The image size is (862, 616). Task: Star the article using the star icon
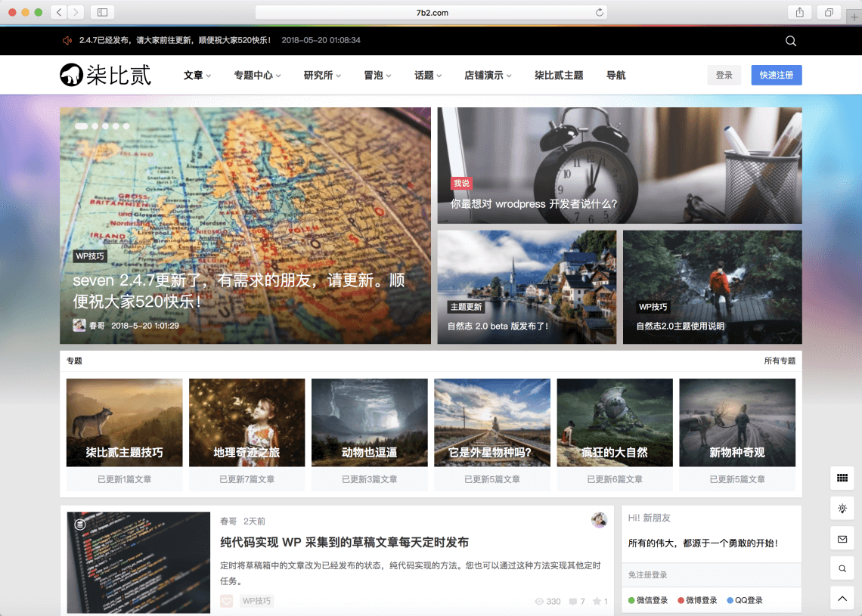pyautogui.click(x=597, y=601)
